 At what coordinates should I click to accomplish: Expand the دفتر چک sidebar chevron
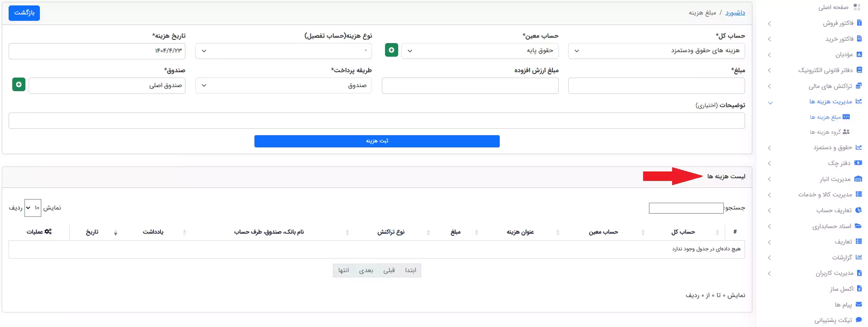pyautogui.click(x=769, y=163)
